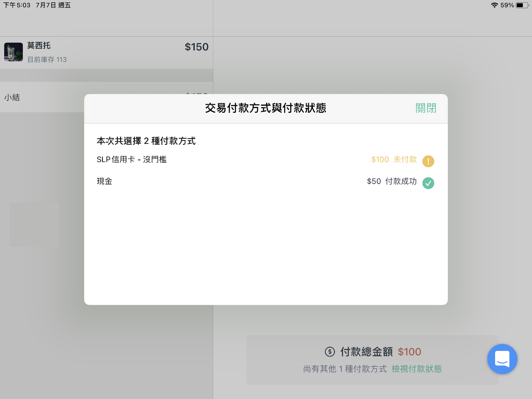
Task: Tap the yellow unpaid warning icon
Action: [x=428, y=161]
